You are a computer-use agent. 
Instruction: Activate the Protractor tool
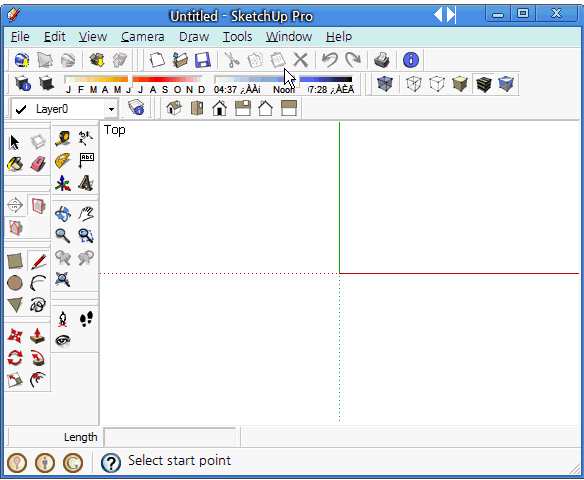pyautogui.click(x=63, y=160)
